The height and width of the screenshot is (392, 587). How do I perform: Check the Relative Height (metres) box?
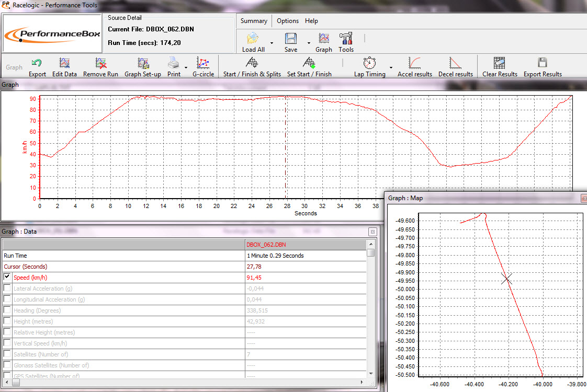7,332
